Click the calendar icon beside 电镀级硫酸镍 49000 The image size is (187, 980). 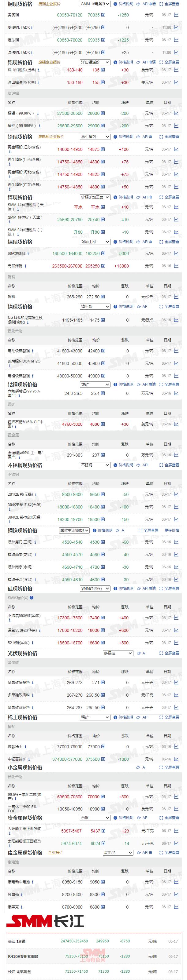coord(103,376)
